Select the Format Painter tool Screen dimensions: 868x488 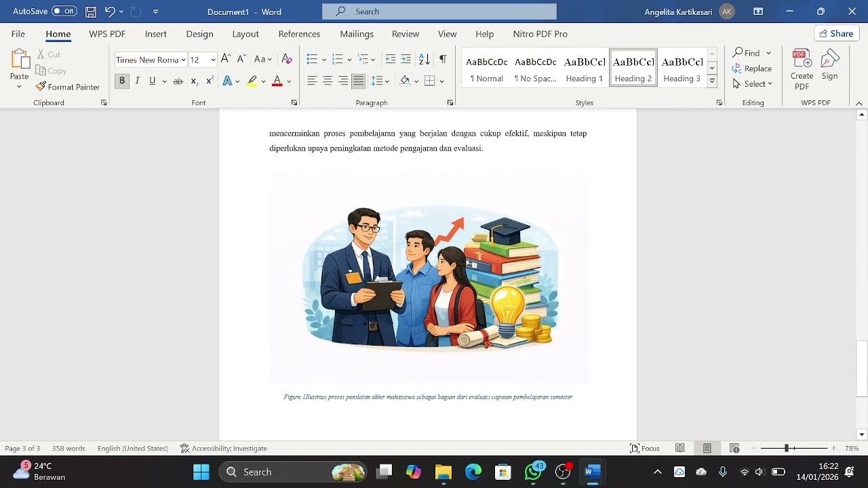(x=68, y=87)
